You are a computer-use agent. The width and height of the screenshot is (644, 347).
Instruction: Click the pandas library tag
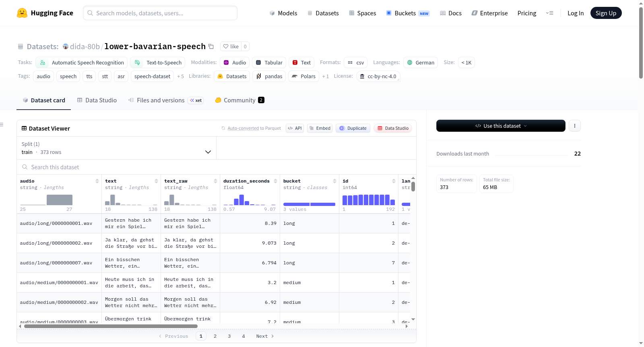(x=269, y=76)
